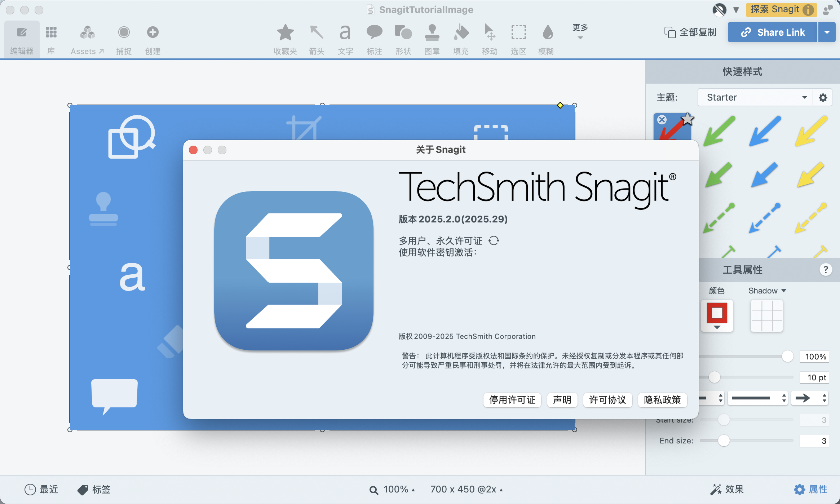This screenshot has width=840, height=504.
Task: Select the 移动 move tool
Action: tap(490, 40)
